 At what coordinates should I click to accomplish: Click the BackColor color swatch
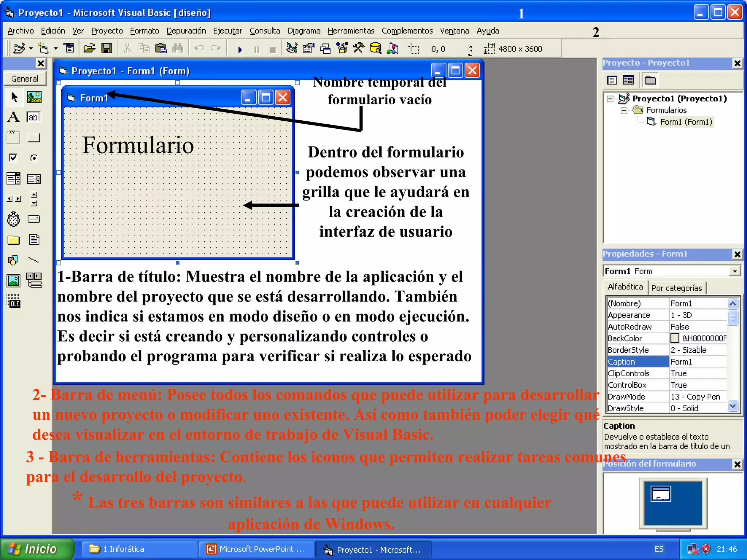[675, 338]
